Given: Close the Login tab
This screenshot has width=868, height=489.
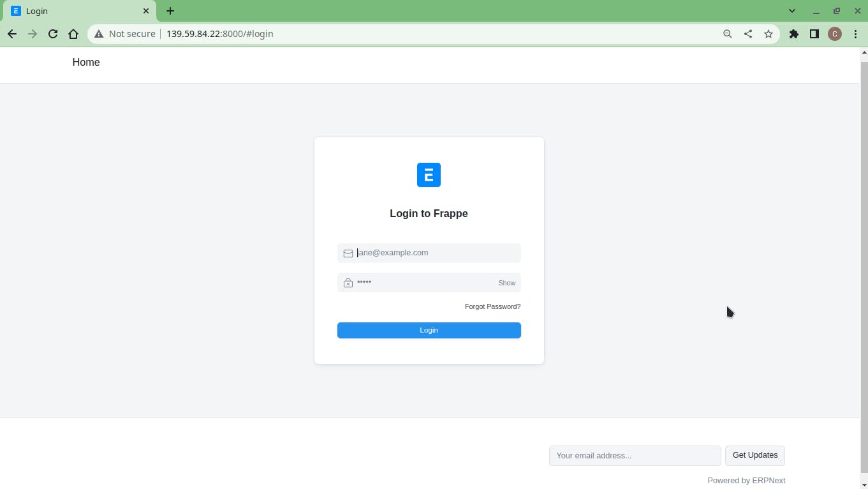Looking at the screenshot, I should click(146, 11).
